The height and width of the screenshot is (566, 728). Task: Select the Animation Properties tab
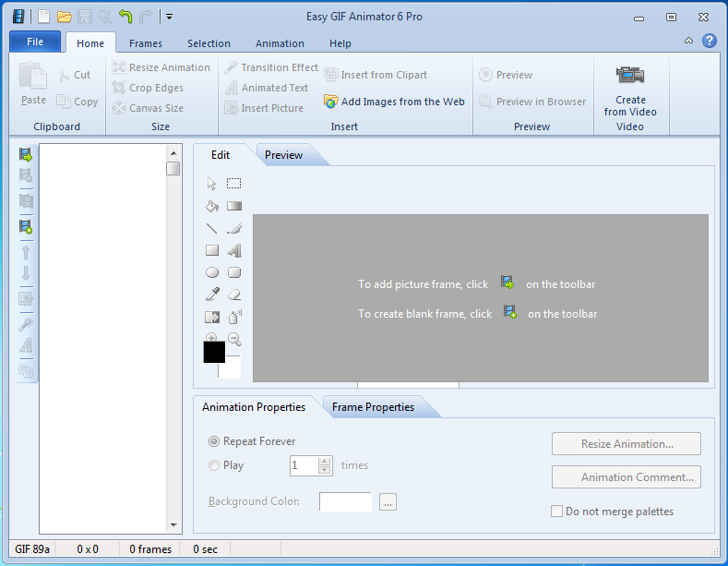click(254, 407)
